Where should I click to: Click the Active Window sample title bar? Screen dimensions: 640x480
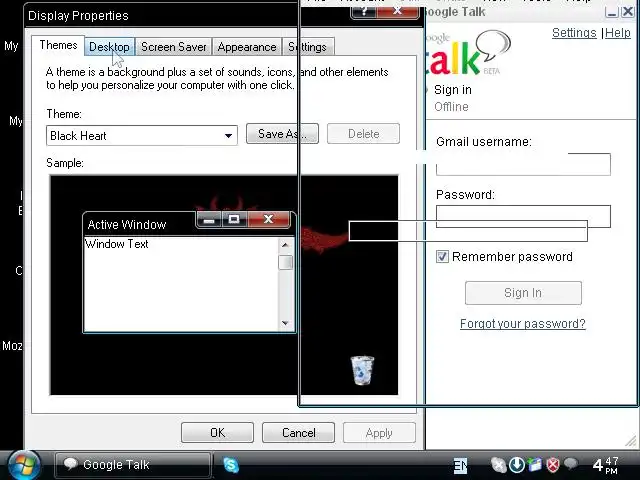pyautogui.click(x=139, y=224)
